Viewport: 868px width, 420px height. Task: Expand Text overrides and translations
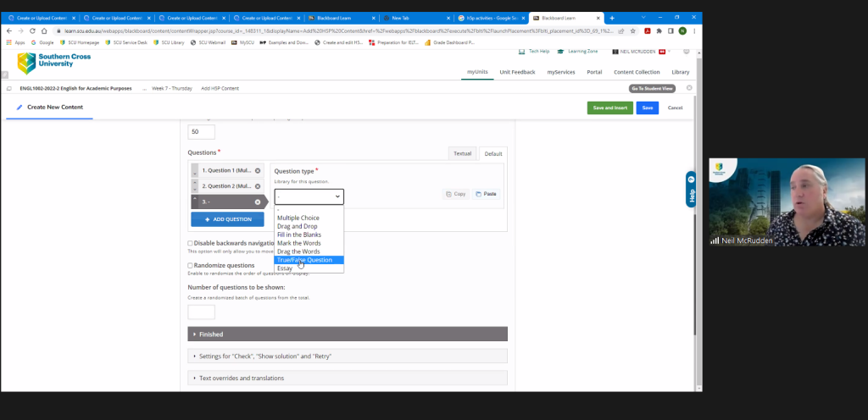pos(348,378)
